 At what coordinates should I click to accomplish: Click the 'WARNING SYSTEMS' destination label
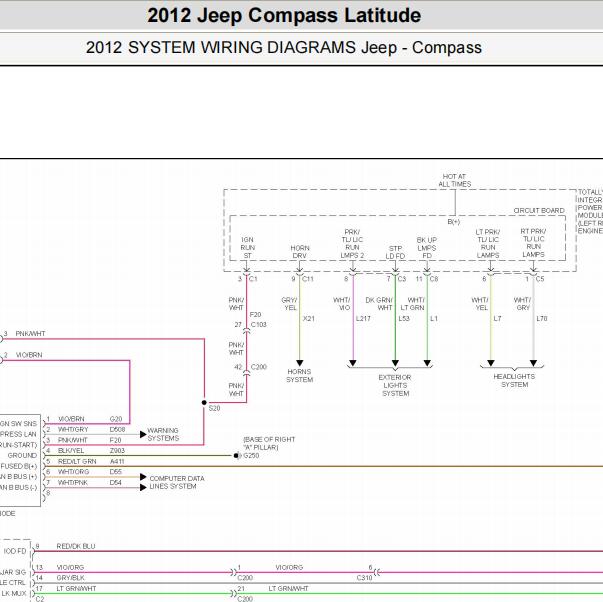pos(163,434)
